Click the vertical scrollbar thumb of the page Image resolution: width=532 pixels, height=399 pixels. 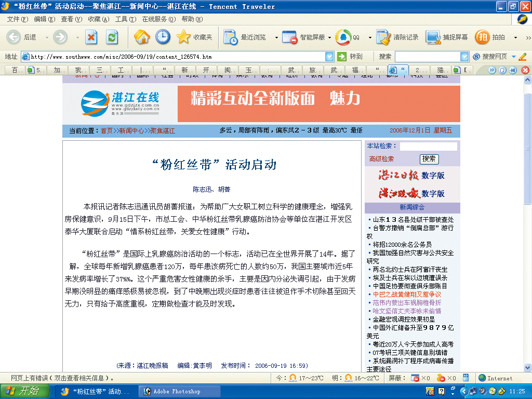tap(527, 144)
